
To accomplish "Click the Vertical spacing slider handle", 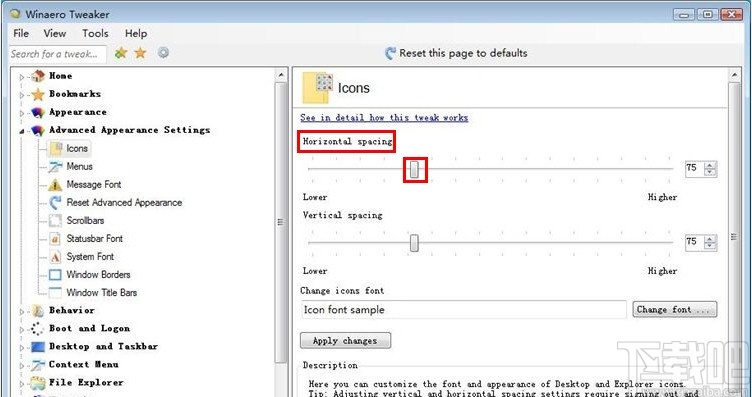I will (x=414, y=243).
